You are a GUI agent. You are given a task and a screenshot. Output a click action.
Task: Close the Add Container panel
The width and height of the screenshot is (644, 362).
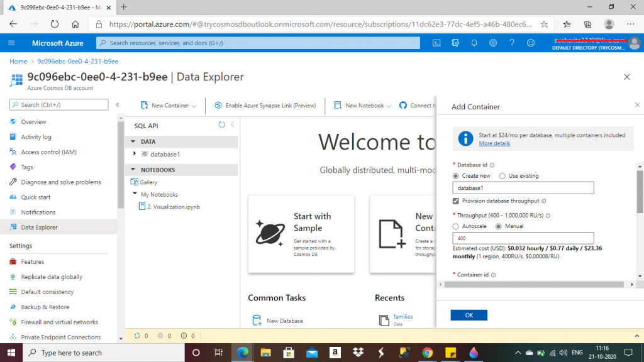pyautogui.click(x=637, y=106)
